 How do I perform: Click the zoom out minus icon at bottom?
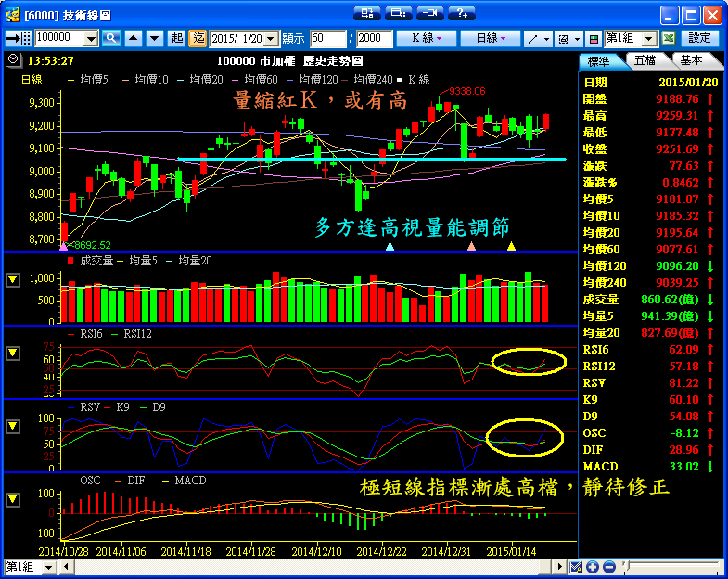click(x=607, y=567)
